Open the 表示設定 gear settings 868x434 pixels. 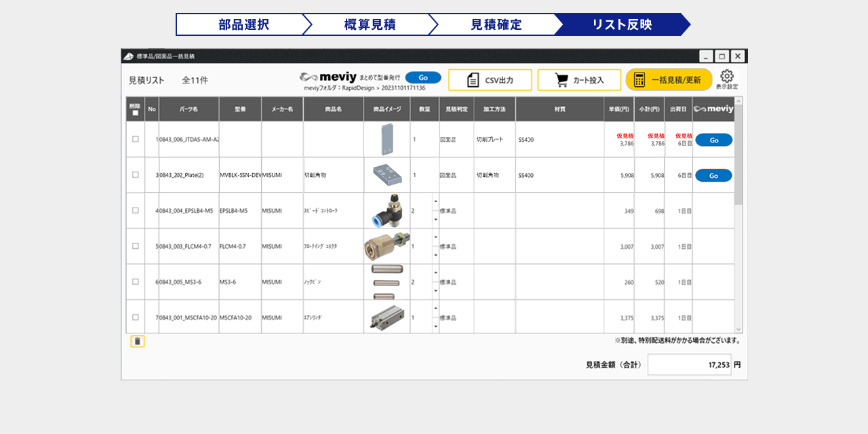click(x=727, y=76)
